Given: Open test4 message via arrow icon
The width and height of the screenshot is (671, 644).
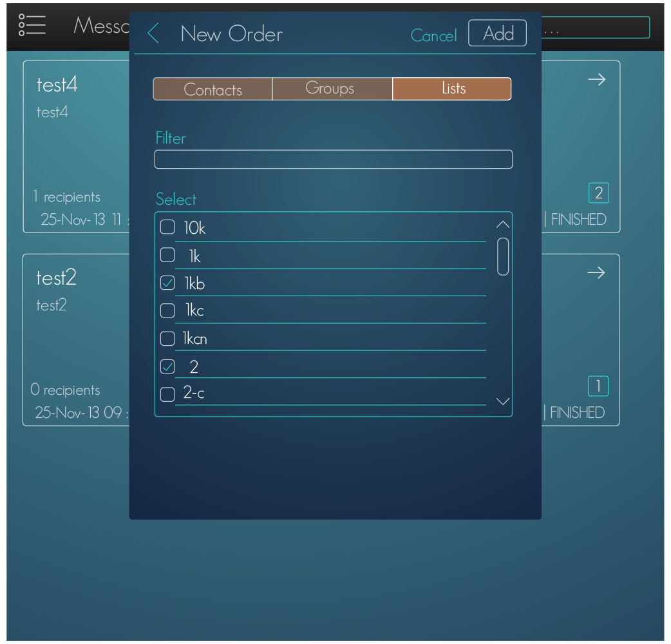Looking at the screenshot, I should click(596, 80).
